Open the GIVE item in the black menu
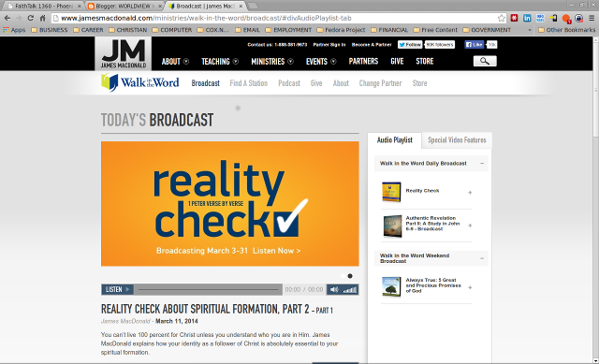Screen dimensions: 599x364 [x=397, y=61]
